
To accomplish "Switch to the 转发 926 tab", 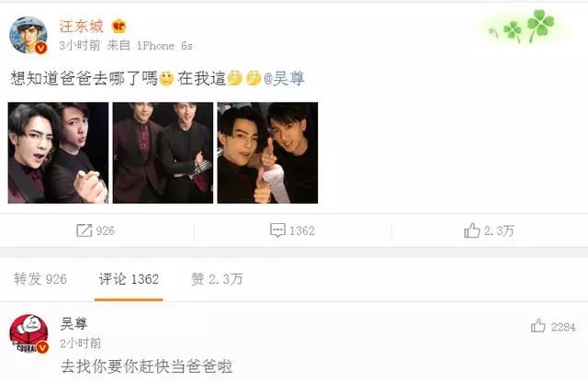I will pyautogui.click(x=40, y=279).
